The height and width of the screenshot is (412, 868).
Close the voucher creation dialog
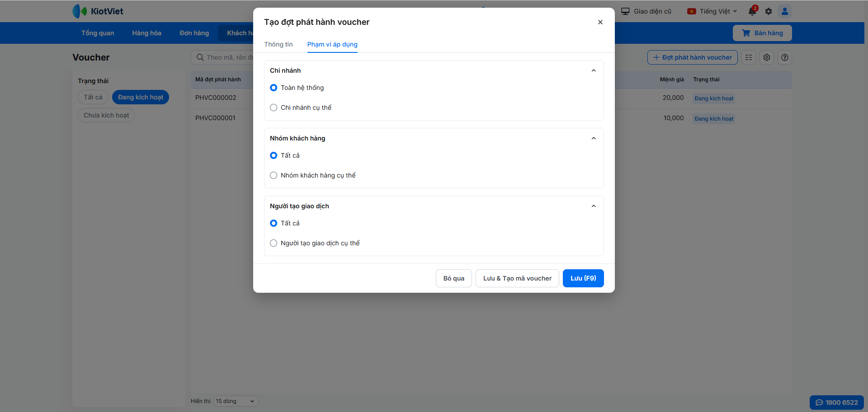coord(600,22)
